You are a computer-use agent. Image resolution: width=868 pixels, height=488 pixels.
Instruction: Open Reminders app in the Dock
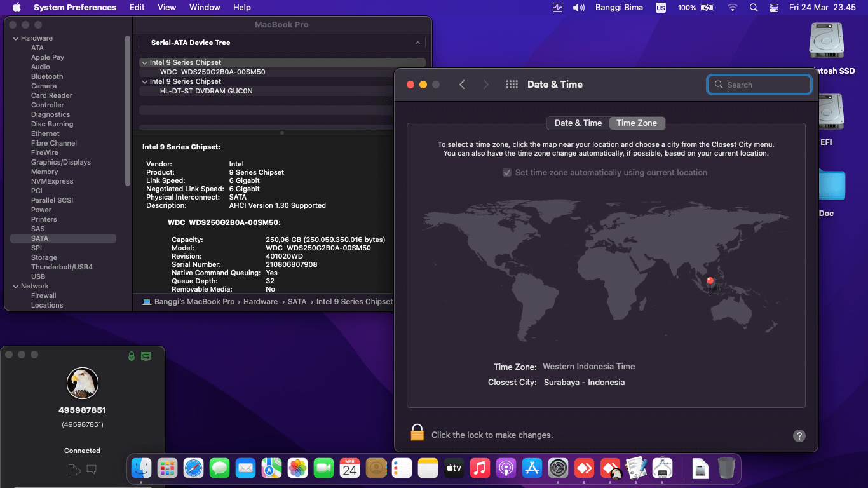[402, 469]
